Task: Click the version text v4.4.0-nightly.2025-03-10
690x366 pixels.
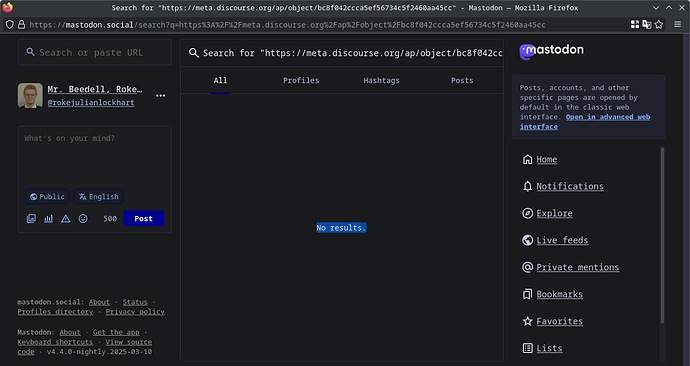Action: [99, 352]
